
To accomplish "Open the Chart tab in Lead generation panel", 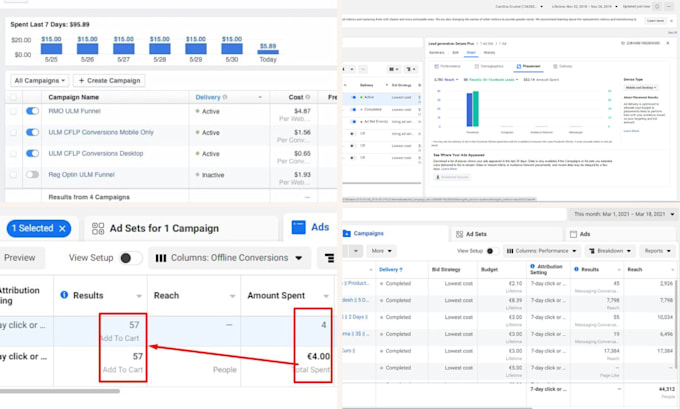I will [471, 53].
